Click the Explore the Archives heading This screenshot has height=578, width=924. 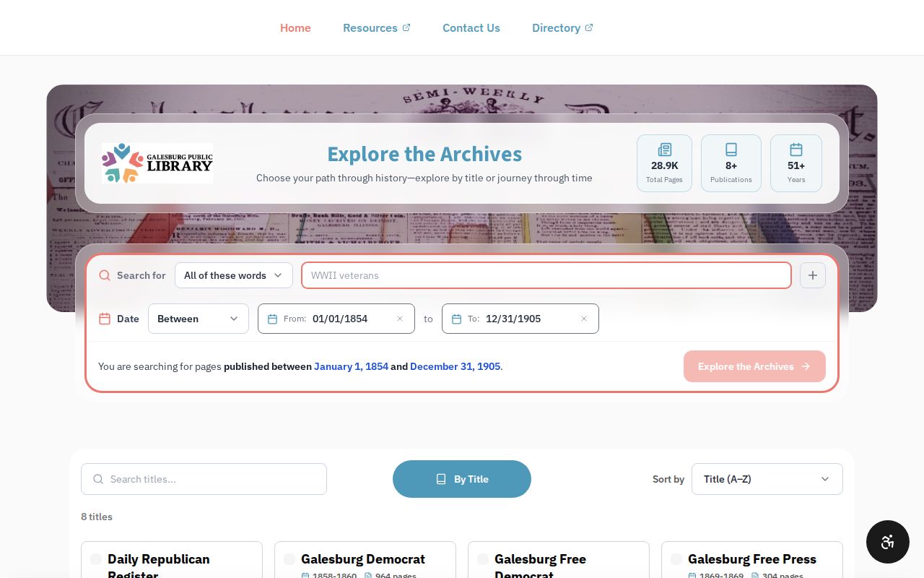tap(424, 154)
